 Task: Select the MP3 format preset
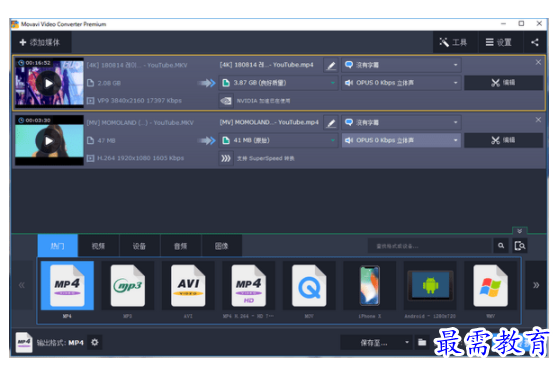[128, 285]
